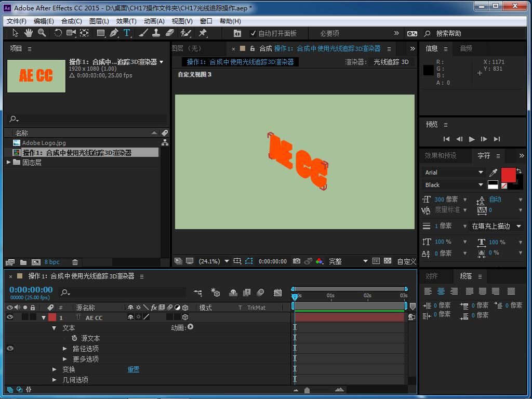Select the Unified Camera tool
The image size is (532, 399).
(x=71, y=33)
